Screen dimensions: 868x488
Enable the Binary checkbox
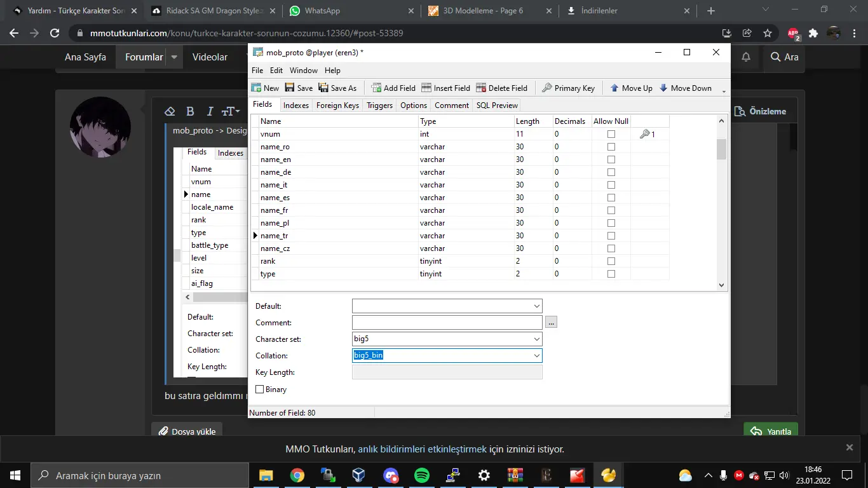259,390
